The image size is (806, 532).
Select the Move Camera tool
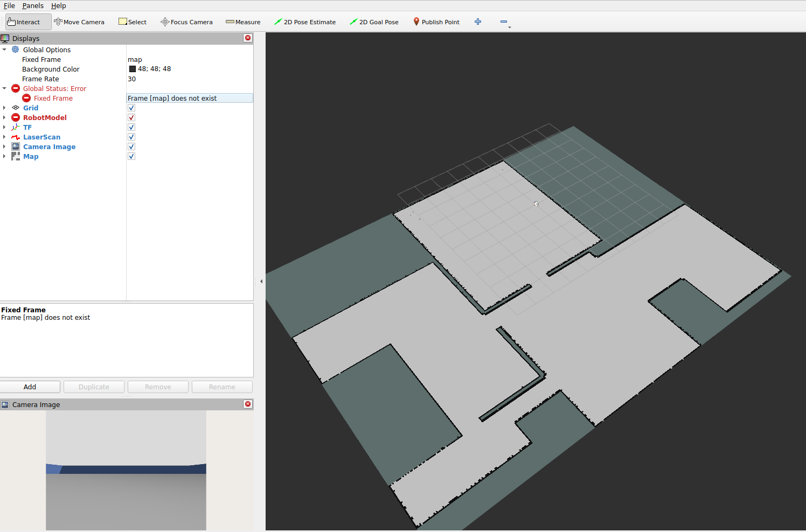79,22
